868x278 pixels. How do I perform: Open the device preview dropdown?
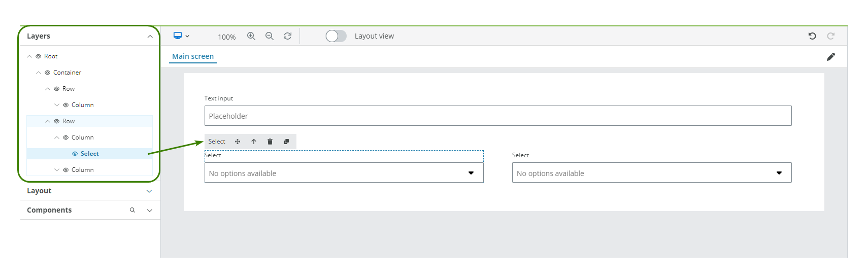181,36
